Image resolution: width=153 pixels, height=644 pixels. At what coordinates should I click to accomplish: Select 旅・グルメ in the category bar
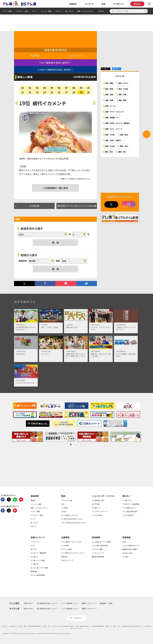coord(69,11)
